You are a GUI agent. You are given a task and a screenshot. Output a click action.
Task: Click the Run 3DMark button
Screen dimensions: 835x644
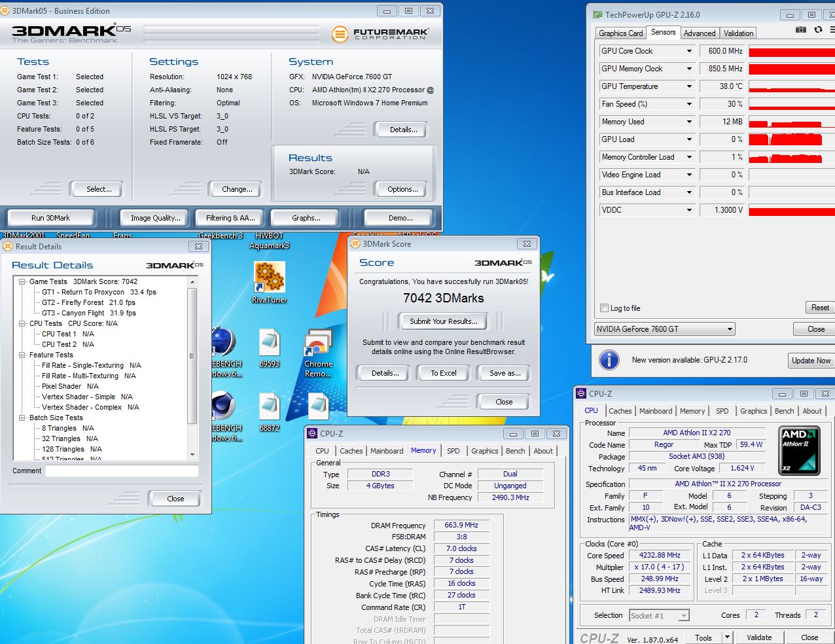50,218
